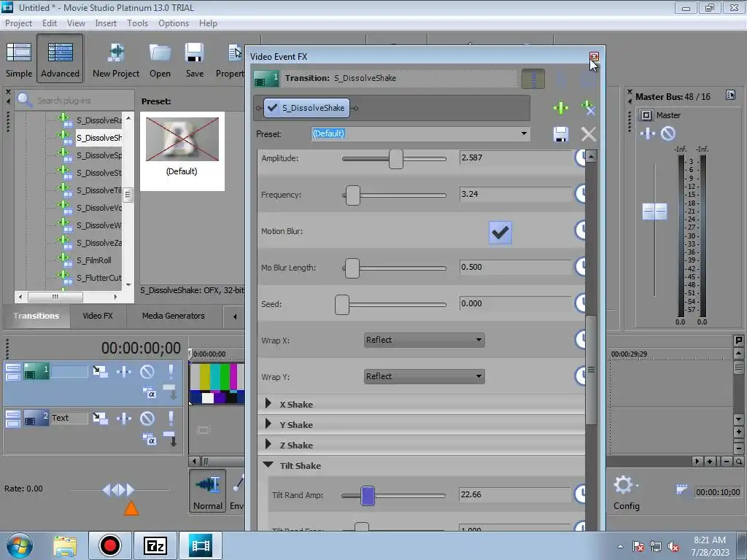Open the Tools menu
This screenshot has width=747, height=560.
click(x=137, y=23)
